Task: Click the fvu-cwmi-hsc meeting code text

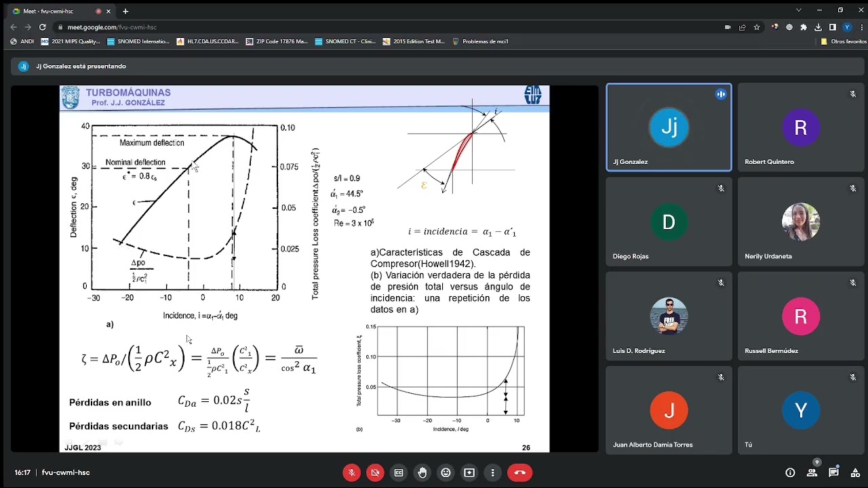Action: (66, 472)
